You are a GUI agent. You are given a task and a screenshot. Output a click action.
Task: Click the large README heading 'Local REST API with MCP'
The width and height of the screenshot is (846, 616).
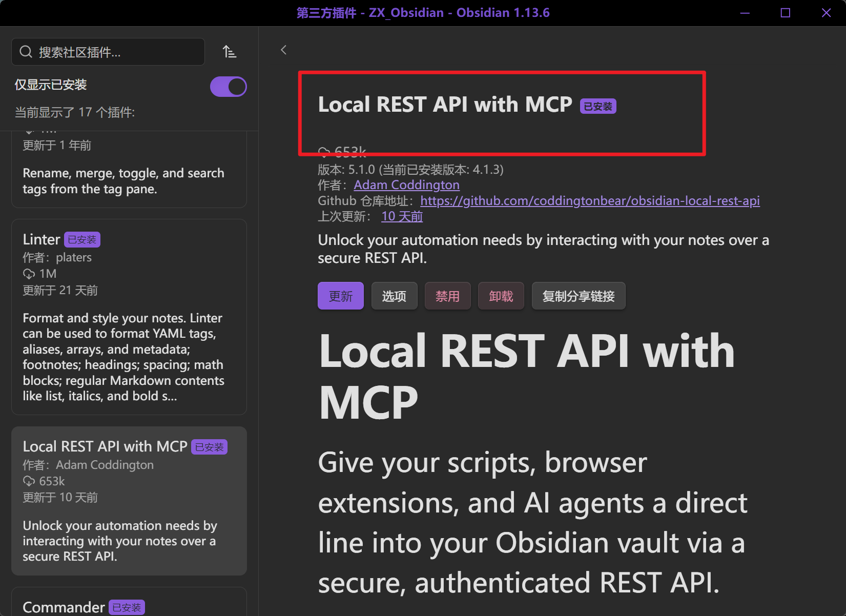click(x=527, y=376)
